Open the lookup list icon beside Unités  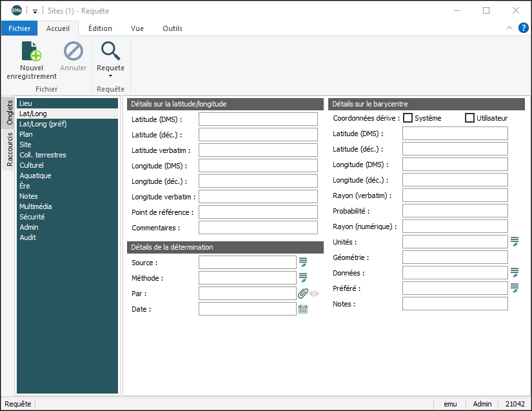click(515, 242)
